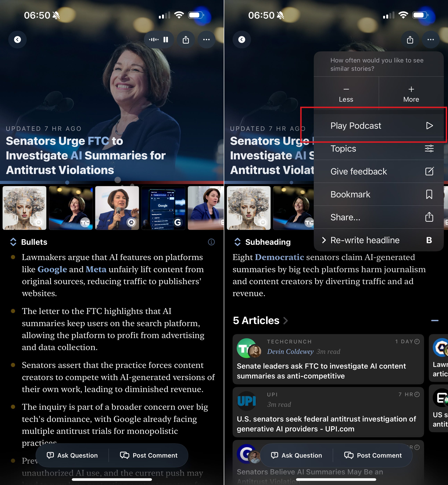Tap left screen's silent mode bell icon

pyautogui.click(x=56, y=15)
